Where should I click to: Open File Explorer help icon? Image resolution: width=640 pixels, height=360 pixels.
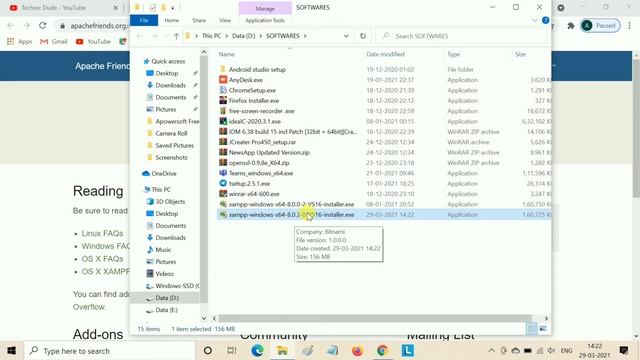coord(545,20)
